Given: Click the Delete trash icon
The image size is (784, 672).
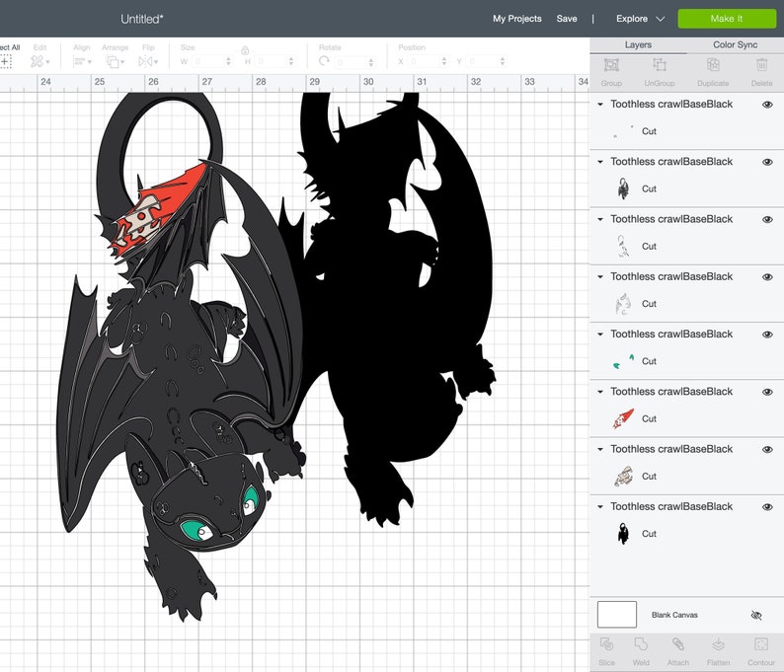Looking at the screenshot, I should [761, 65].
